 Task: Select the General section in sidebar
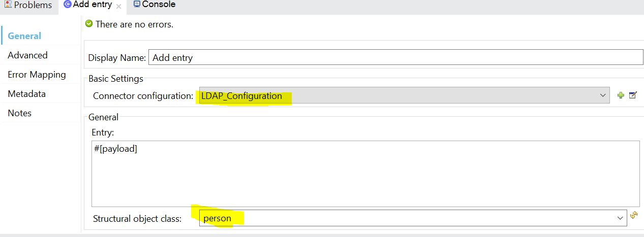[24, 36]
